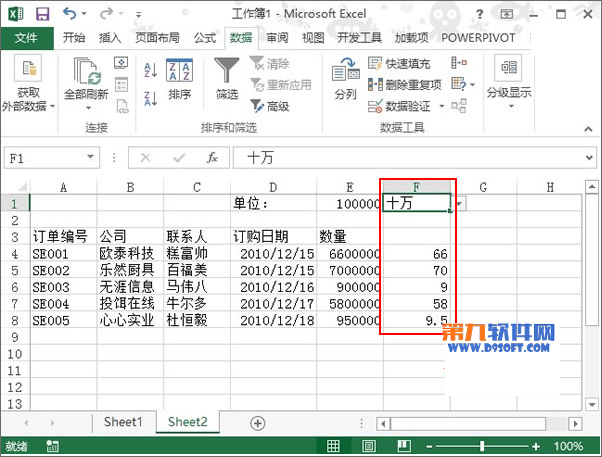The image size is (602, 457).
Task: Click the 分列 text to columns icon
Action: [345, 79]
